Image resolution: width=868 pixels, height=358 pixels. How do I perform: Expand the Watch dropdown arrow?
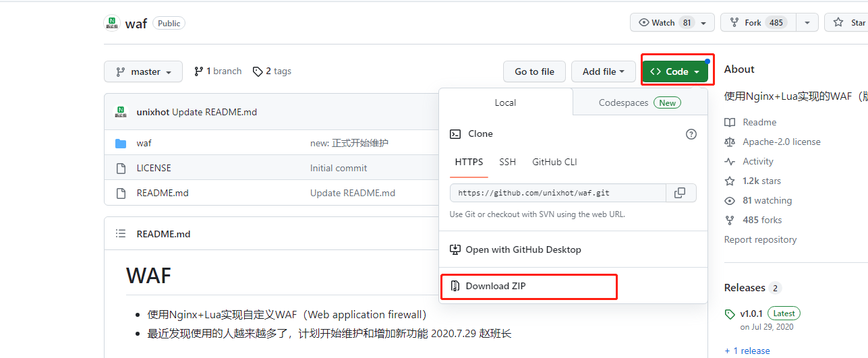click(x=705, y=22)
